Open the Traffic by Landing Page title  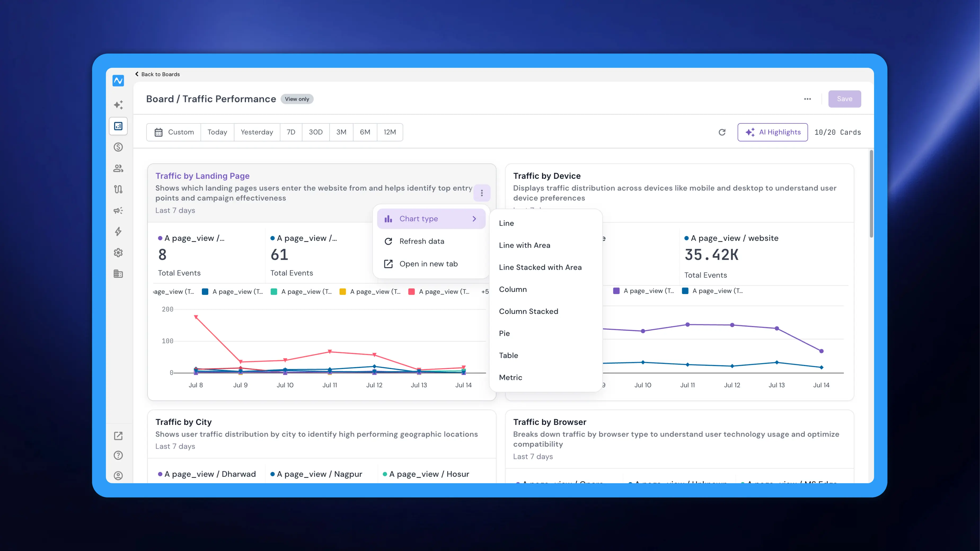coord(202,176)
